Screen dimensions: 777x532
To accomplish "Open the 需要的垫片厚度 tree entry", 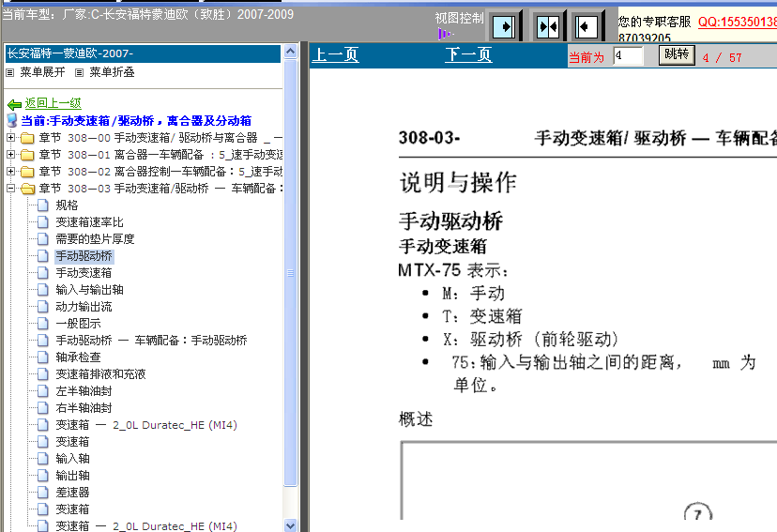I will [95, 238].
